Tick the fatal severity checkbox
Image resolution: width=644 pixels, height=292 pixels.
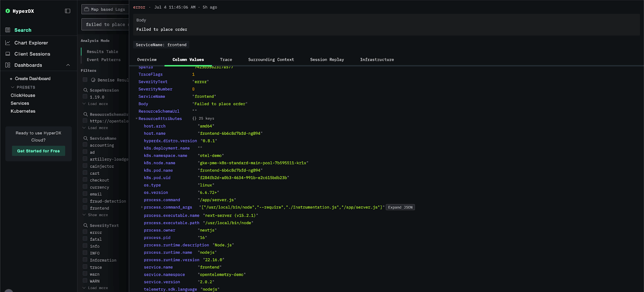[85, 239]
